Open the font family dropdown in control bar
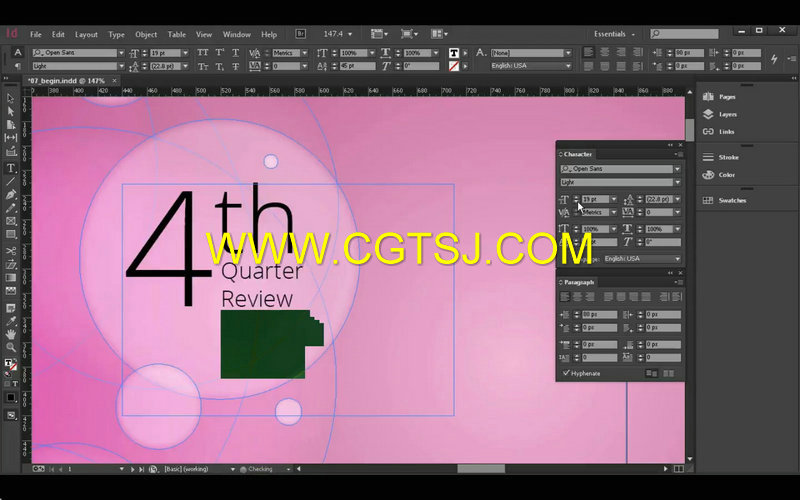The width and height of the screenshot is (800, 500). tap(121, 53)
